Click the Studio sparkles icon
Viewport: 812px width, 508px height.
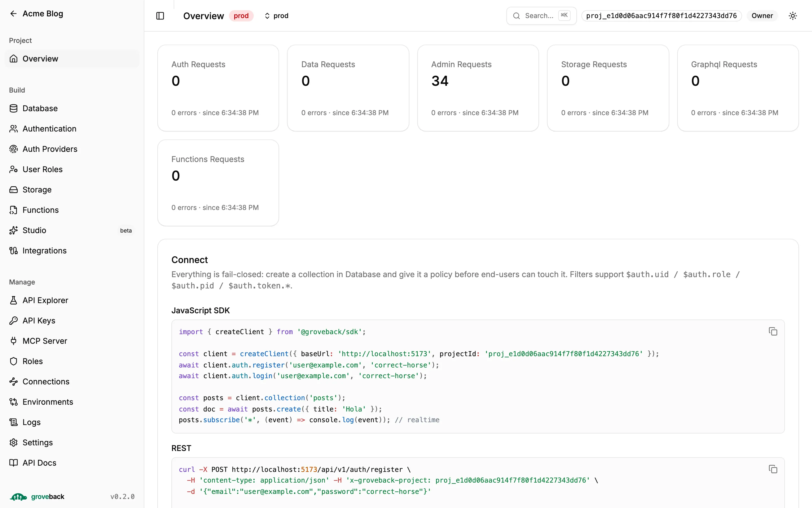[14, 231]
